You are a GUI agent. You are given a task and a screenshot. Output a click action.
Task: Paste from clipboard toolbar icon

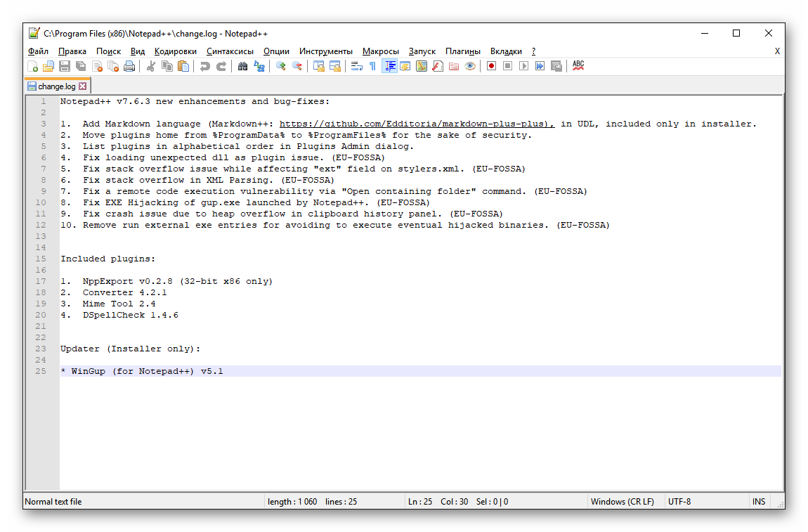(x=183, y=66)
